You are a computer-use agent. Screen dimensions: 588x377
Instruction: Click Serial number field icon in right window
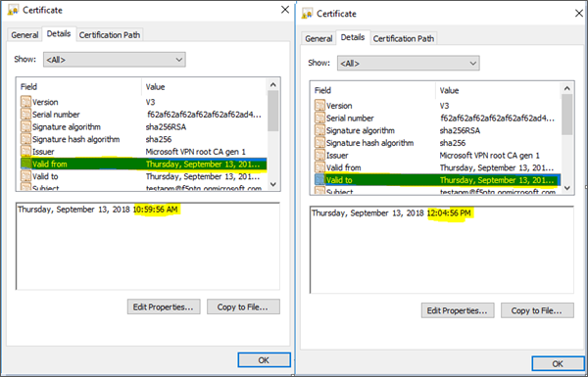(319, 118)
